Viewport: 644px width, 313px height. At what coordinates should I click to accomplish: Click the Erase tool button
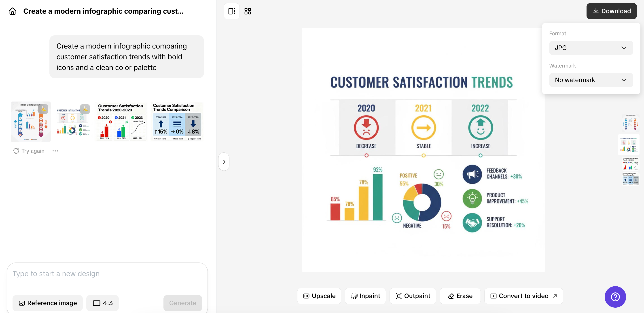(x=460, y=296)
